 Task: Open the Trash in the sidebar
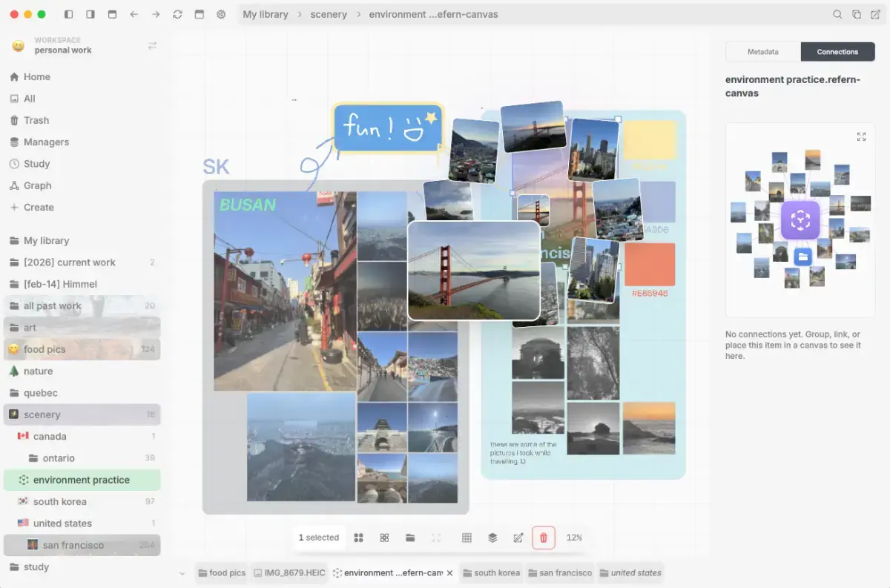pos(82,120)
